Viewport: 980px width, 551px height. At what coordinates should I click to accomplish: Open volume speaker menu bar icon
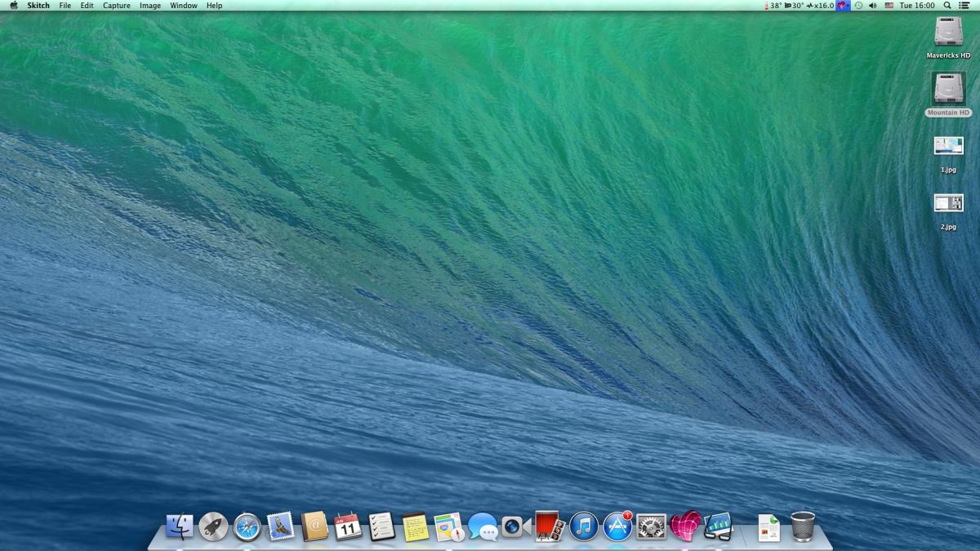point(872,6)
